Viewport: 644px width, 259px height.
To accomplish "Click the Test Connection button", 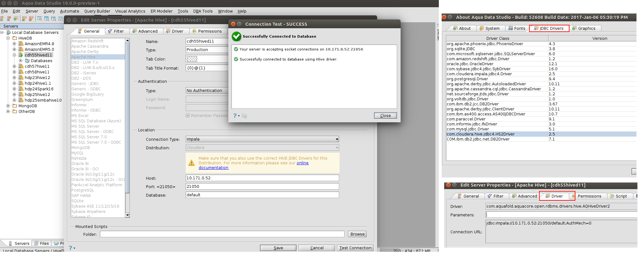I will pos(355,248).
